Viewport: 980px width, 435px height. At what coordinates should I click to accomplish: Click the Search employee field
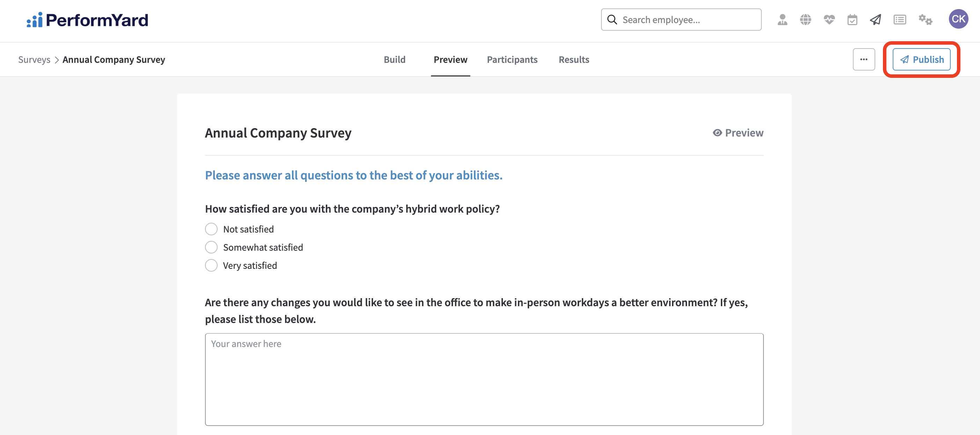681,20
